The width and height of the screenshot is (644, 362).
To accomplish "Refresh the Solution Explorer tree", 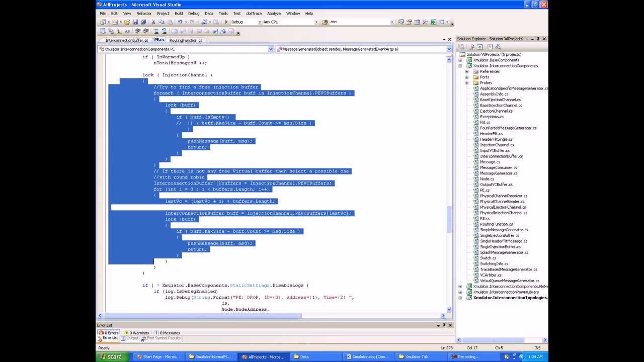I will coord(479,47).
